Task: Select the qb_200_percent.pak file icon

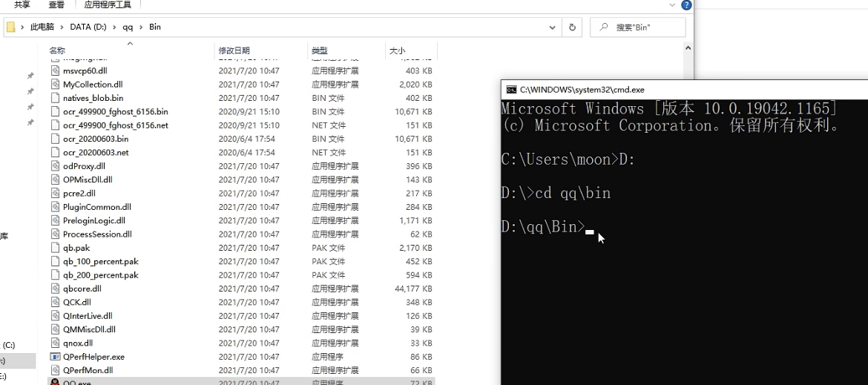Action: click(x=54, y=275)
